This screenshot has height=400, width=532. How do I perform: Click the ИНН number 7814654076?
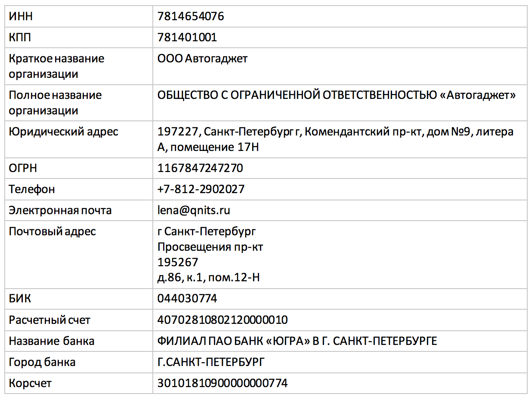pos(191,17)
